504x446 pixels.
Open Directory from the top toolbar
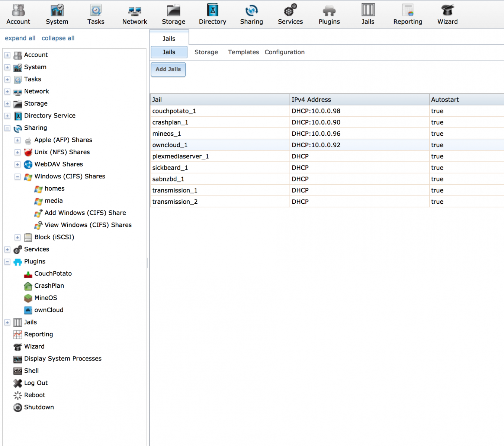click(x=212, y=14)
